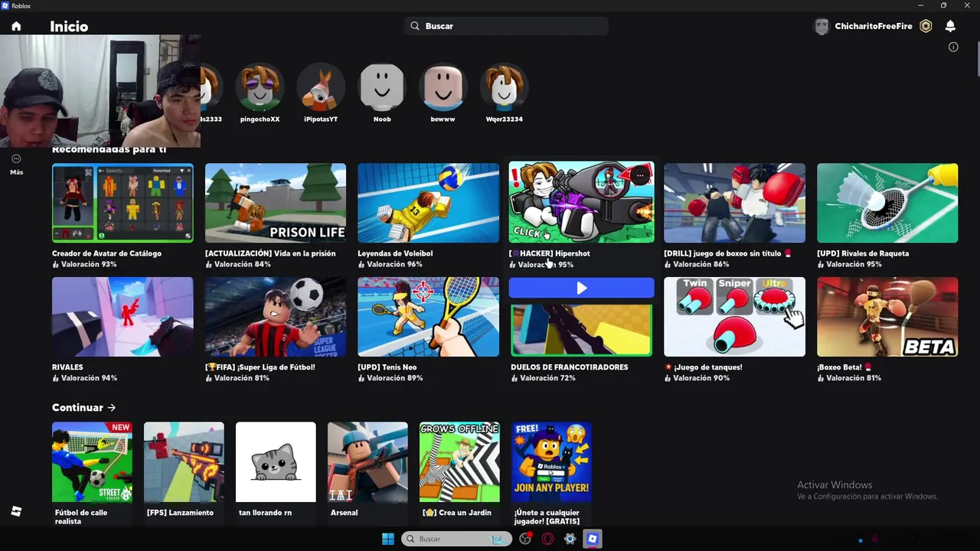Open the Windows Start button
This screenshot has width=980, height=551.
pyautogui.click(x=388, y=539)
